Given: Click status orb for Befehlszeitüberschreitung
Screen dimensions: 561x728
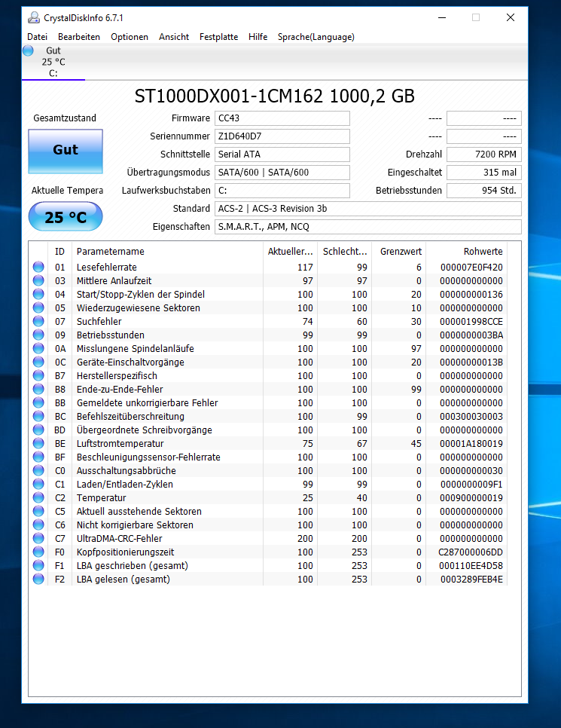Looking at the screenshot, I should (38, 416).
